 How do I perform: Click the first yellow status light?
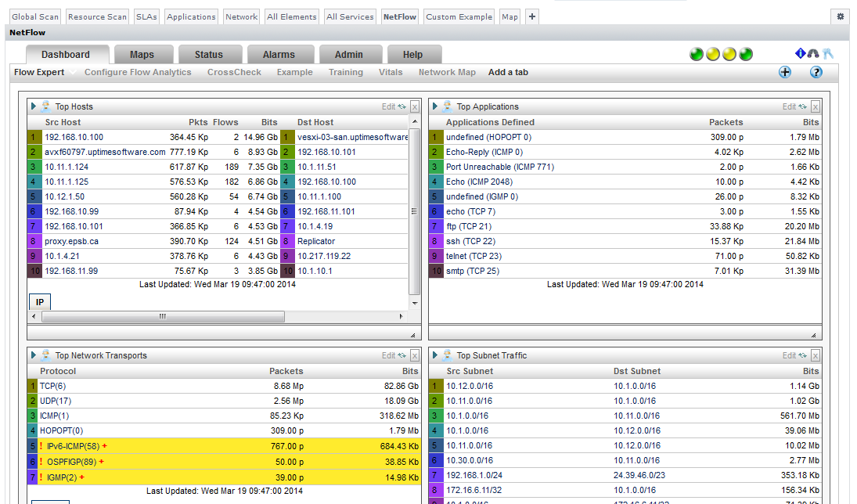click(x=713, y=54)
